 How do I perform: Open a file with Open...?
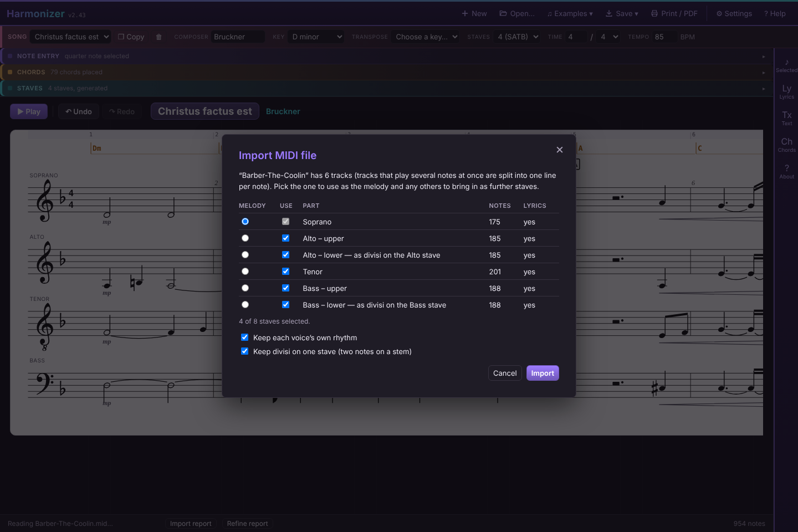click(x=517, y=13)
